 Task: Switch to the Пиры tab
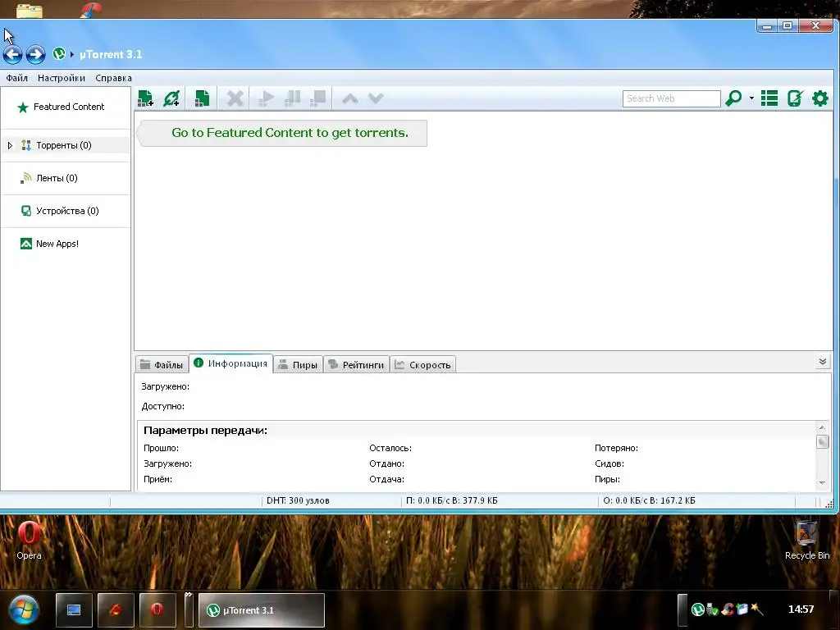point(299,365)
